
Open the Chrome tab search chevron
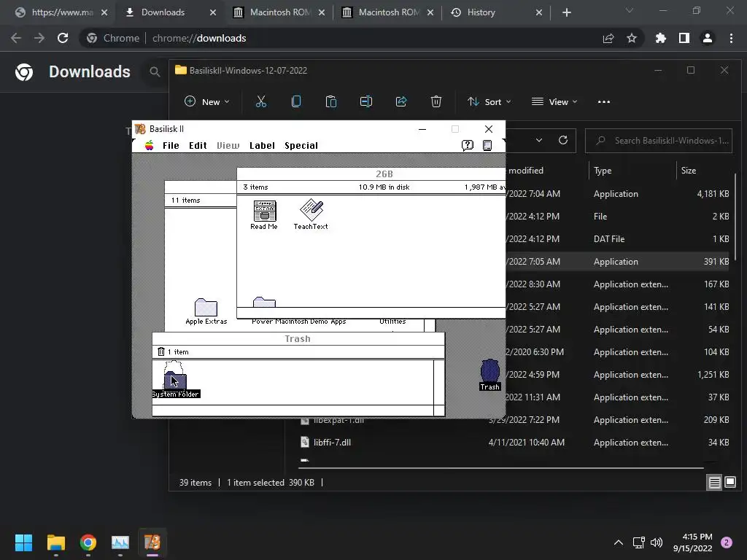coord(630,10)
